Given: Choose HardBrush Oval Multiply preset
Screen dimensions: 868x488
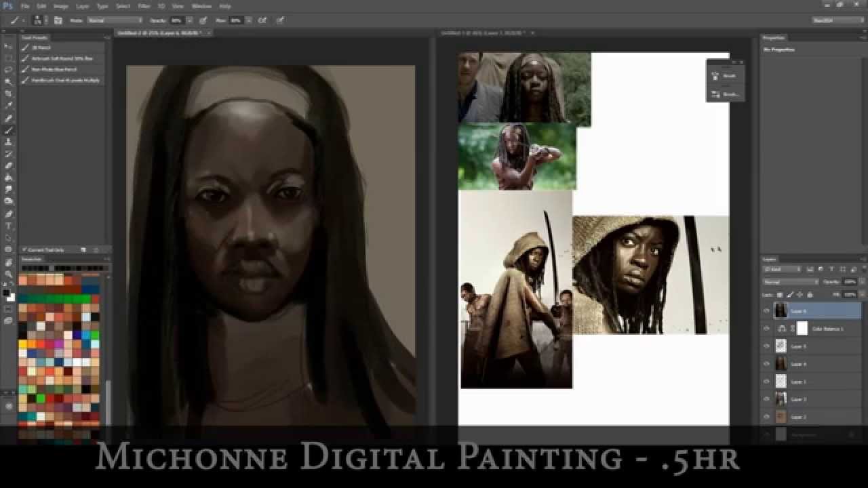Looking at the screenshot, I should tap(62, 80).
